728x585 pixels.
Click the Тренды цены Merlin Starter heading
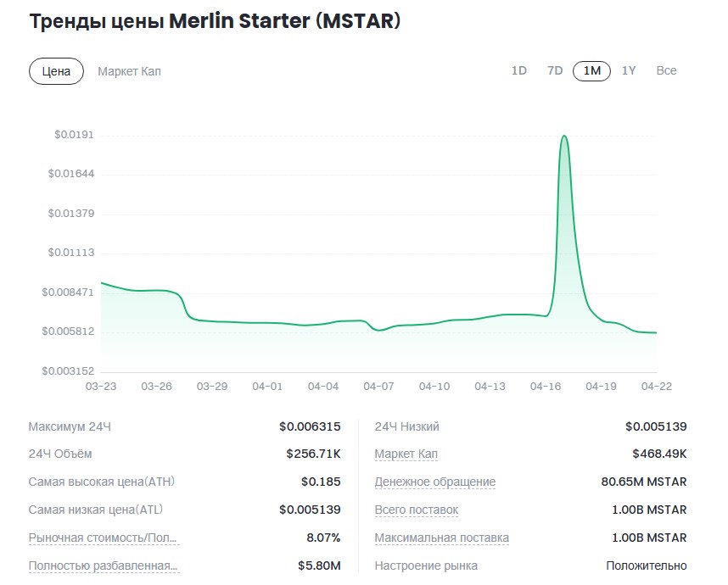pyautogui.click(x=215, y=21)
